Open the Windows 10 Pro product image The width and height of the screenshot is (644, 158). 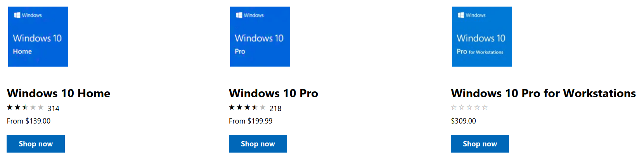(x=260, y=36)
